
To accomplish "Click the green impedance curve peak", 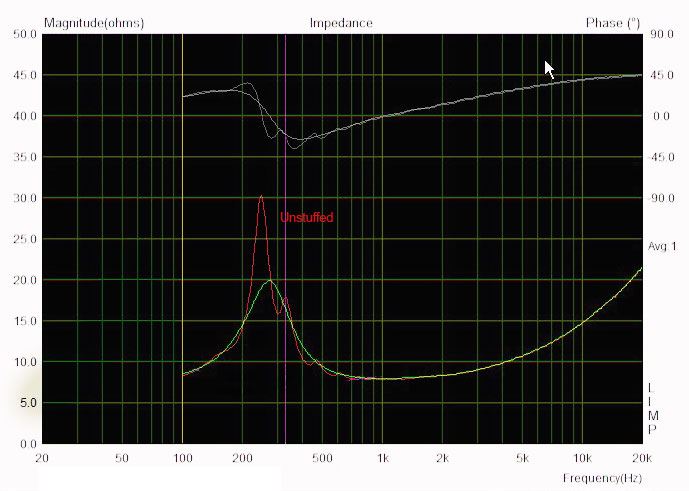I will click(x=269, y=280).
